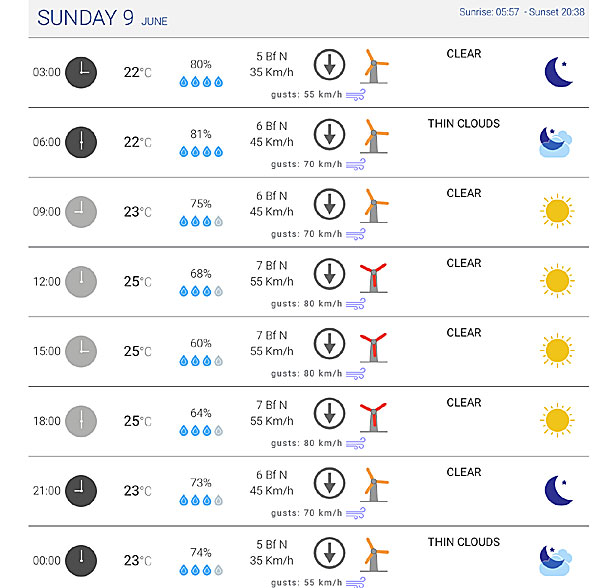Click the dark clock icon at 21:00
Screen dimensions: 600x588
coord(81,491)
